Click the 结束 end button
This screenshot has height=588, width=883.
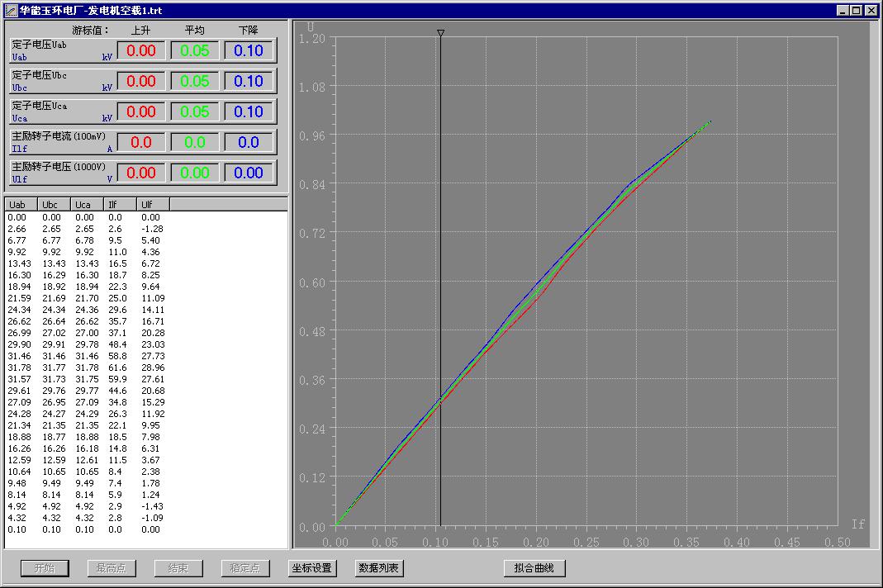click(x=178, y=568)
